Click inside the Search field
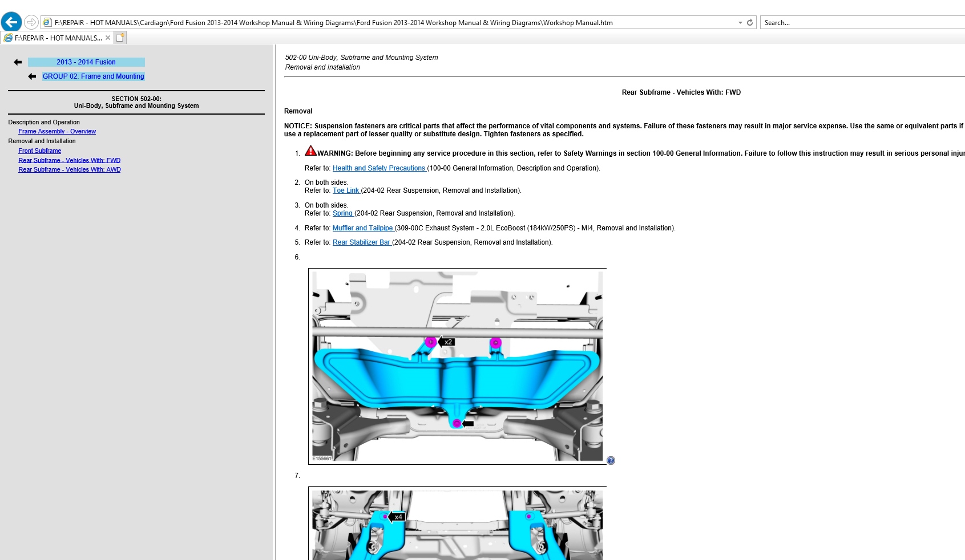 pos(827,22)
